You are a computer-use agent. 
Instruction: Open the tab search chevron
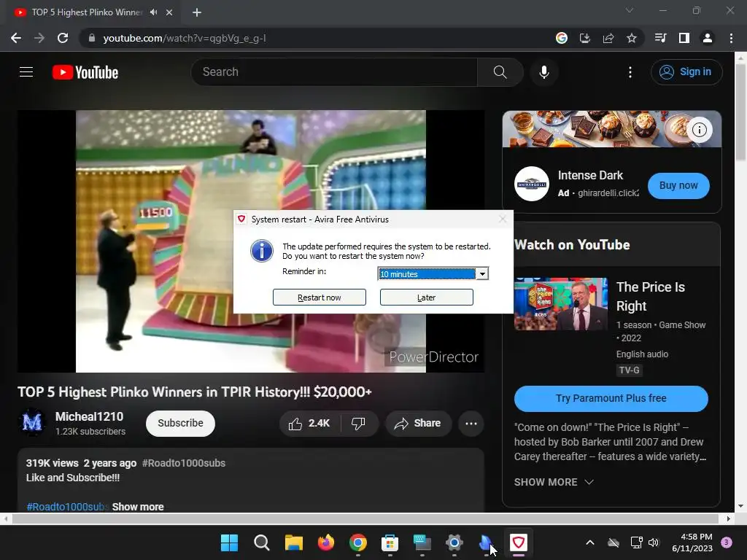[630, 10]
